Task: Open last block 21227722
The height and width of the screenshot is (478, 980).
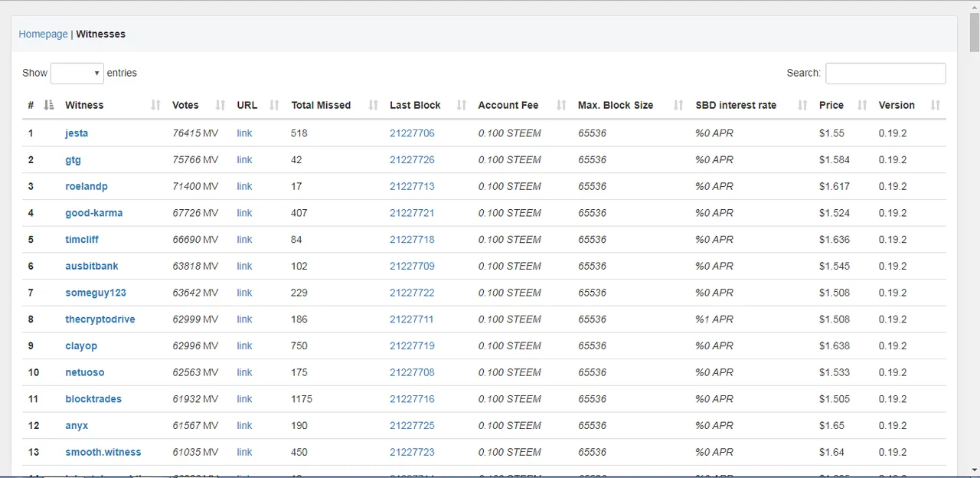Action: click(412, 293)
